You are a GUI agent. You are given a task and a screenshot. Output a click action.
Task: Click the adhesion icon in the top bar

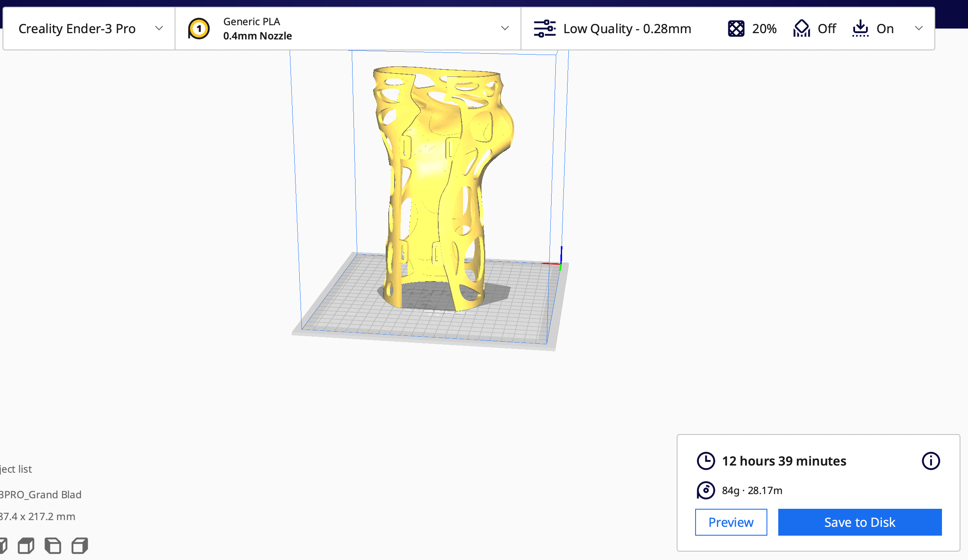(861, 28)
